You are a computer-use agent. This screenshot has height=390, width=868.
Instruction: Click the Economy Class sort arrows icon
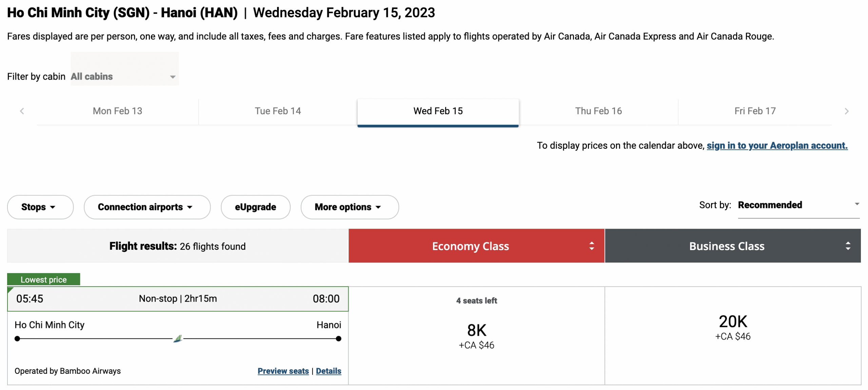pos(592,246)
